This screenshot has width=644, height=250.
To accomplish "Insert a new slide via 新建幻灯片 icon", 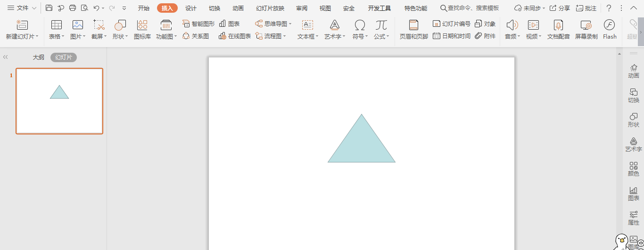I will (22, 25).
